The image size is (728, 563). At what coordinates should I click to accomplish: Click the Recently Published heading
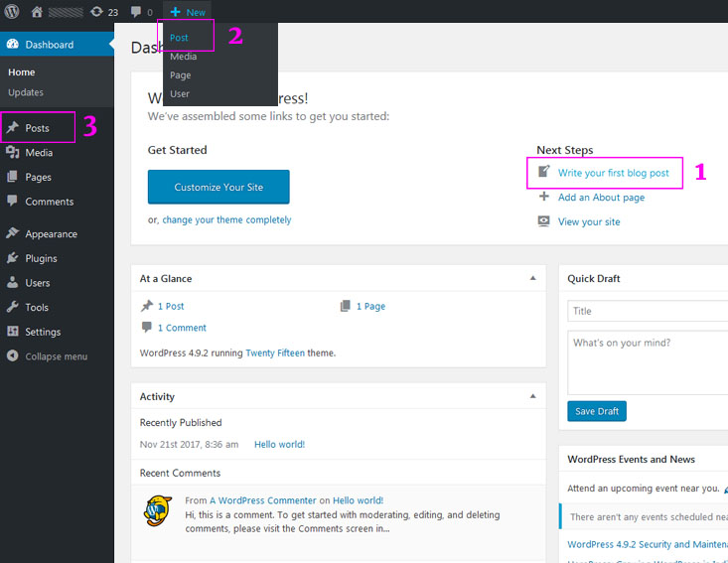coord(181,422)
